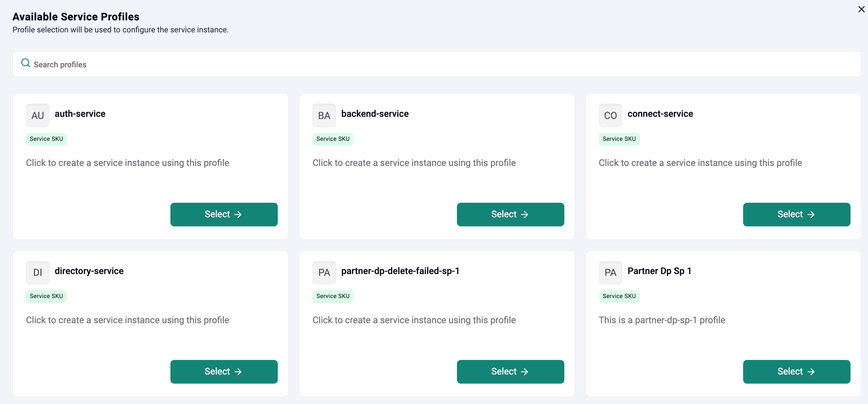
Task: Select the backend-service profile
Action: 510,214
